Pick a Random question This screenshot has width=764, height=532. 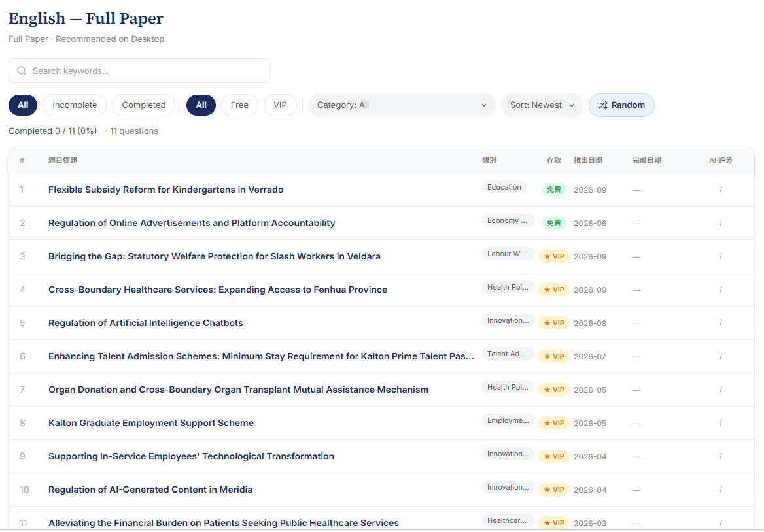pos(621,105)
